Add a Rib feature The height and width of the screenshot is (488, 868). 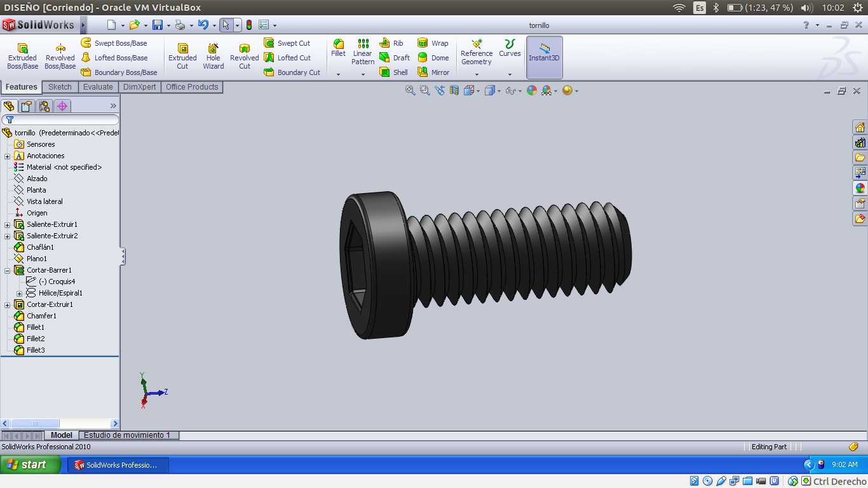pyautogui.click(x=391, y=43)
